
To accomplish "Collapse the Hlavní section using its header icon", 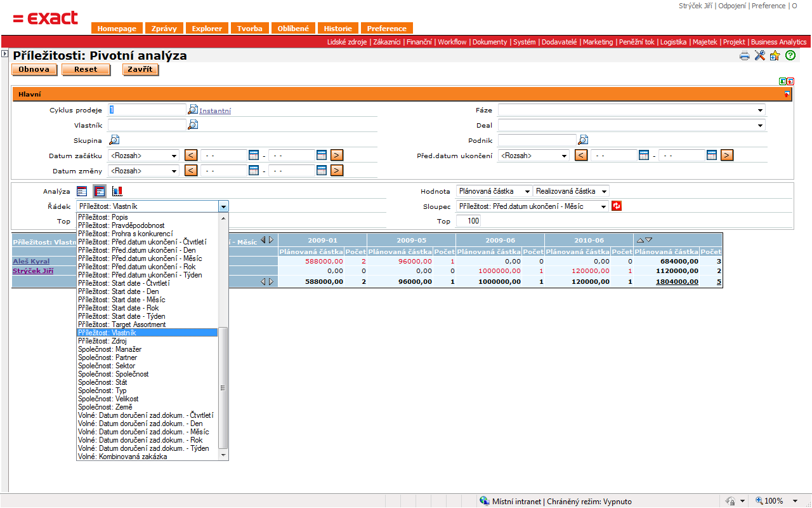I will click(x=787, y=94).
